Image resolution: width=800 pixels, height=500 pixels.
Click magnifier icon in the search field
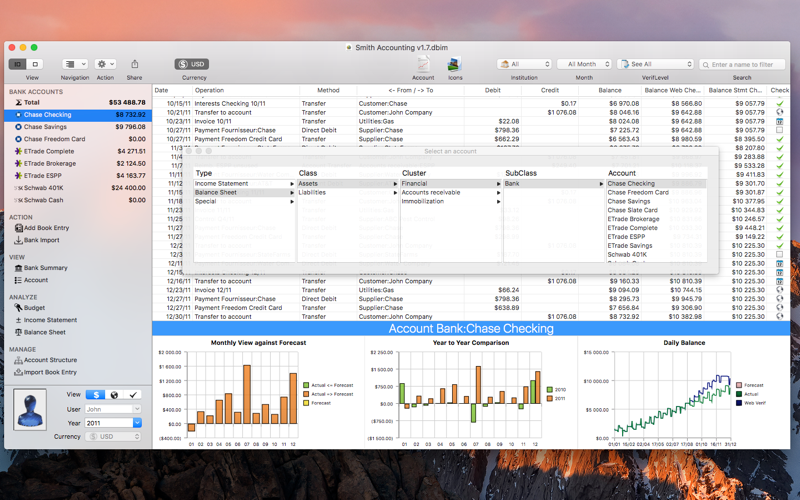click(x=706, y=65)
